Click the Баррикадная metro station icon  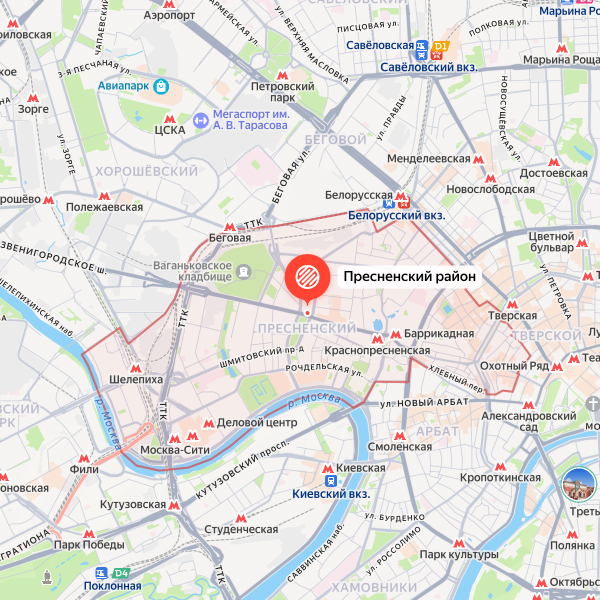(x=396, y=335)
